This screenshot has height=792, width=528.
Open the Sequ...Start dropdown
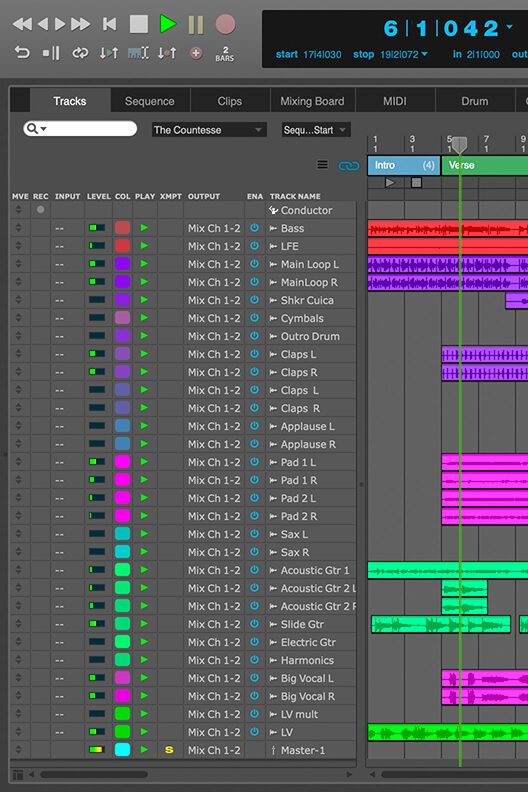(x=316, y=130)
